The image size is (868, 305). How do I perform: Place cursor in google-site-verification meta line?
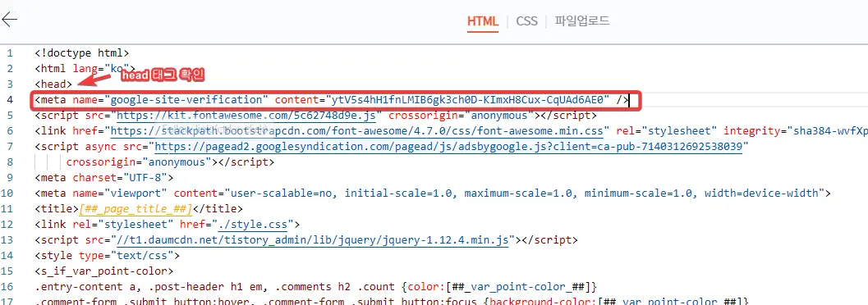click(x=332, y=100)
